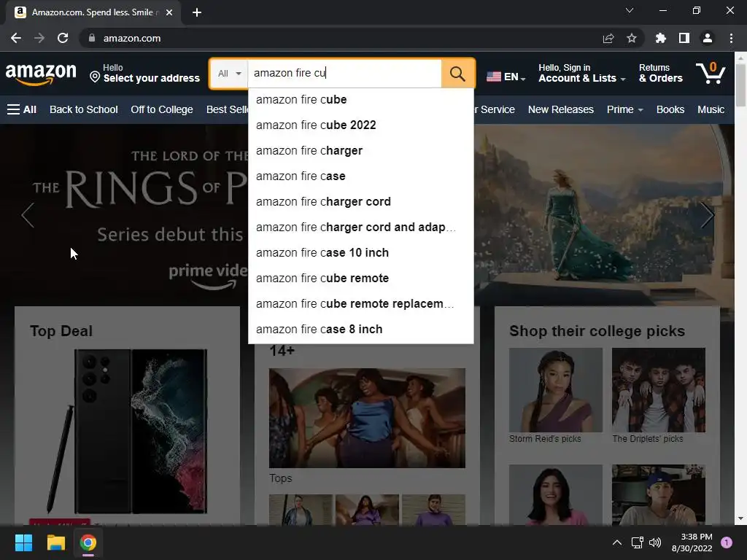
Task: Open Music nav link
Action: pyautogui.click(x=711, y=109)
